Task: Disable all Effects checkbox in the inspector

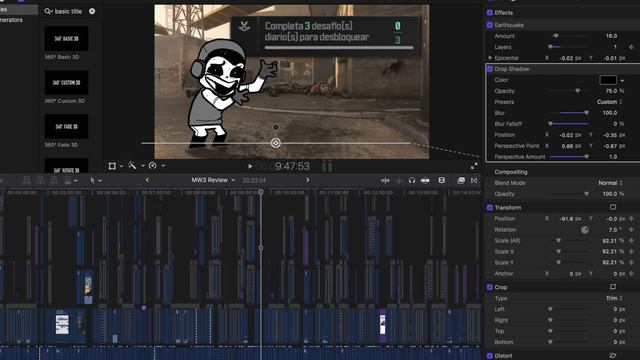Action: coord(490,13)
